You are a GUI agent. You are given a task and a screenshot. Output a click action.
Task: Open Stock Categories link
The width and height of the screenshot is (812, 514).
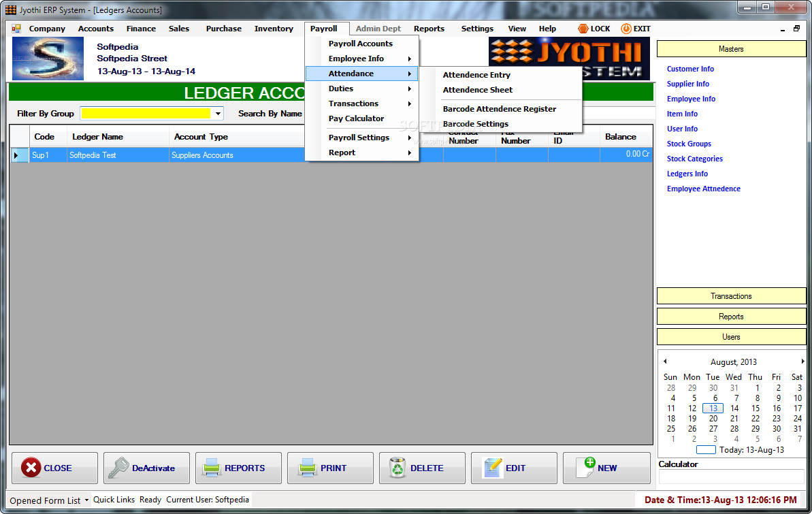(x=694, y=159)
